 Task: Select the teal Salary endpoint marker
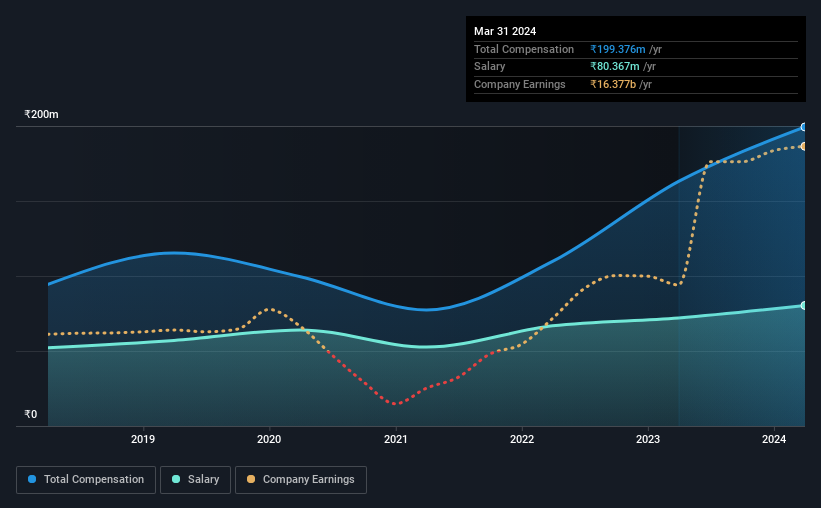point(803,305)
